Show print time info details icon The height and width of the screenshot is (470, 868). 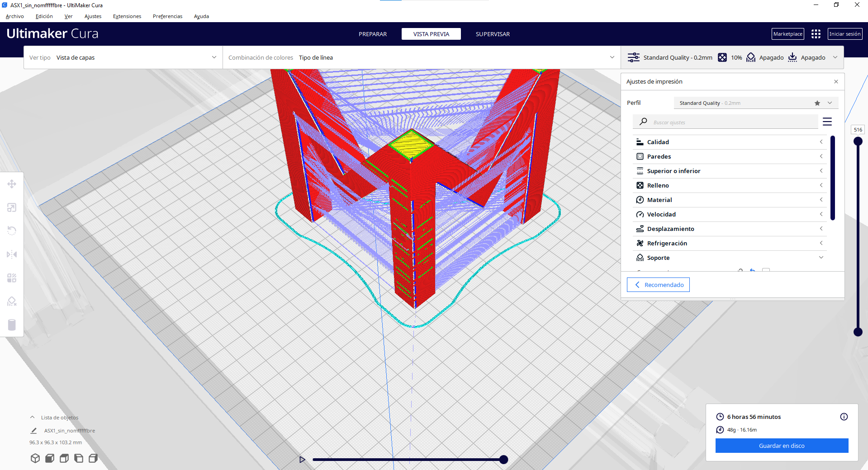pyautogui.click(x=844, y=417)
